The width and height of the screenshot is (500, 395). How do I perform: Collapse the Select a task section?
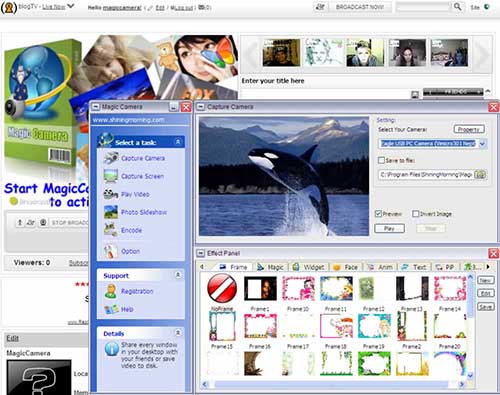[x=178, y=142]
